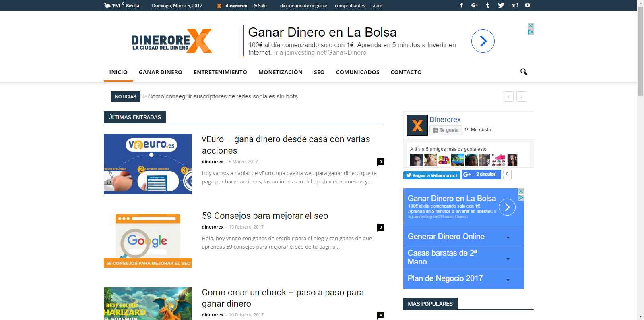Open comment count of 59 Consejos article

click(380, 227)
